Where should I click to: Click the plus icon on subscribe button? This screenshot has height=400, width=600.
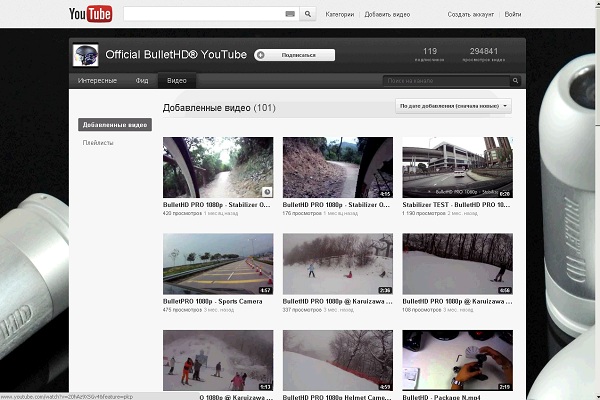pyautogui.click(x=261, y=55)
